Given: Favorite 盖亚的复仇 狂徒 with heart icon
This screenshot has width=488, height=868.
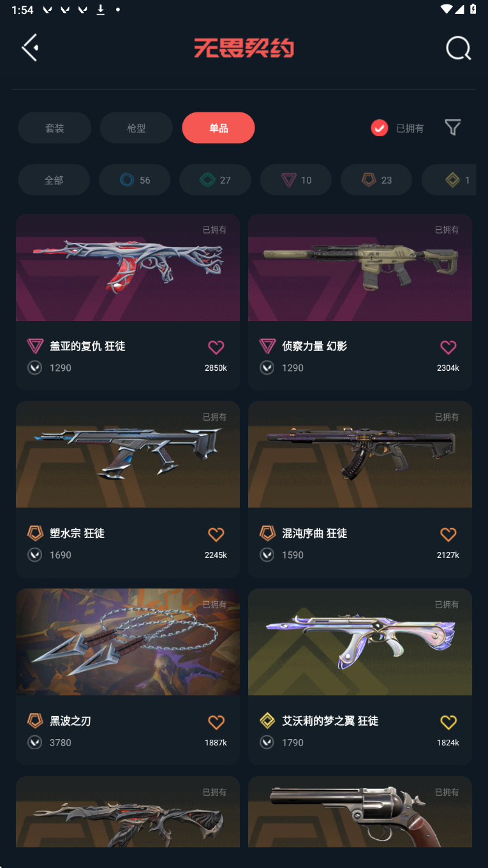Looking at the screenshot, I should click(216, 347).
